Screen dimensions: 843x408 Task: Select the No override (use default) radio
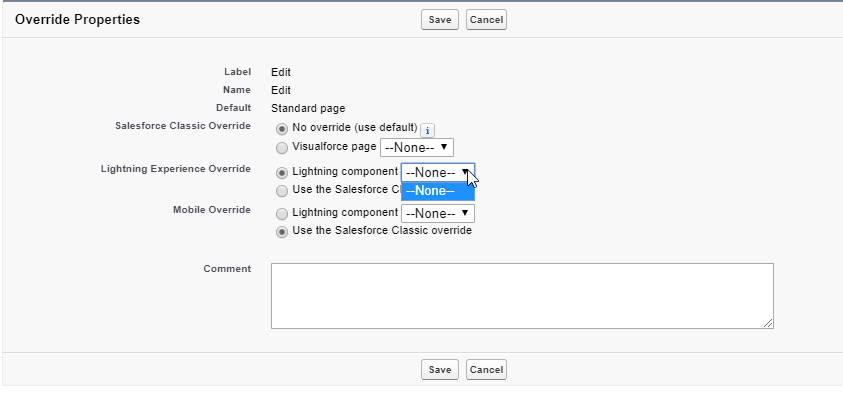coord(281,129)
